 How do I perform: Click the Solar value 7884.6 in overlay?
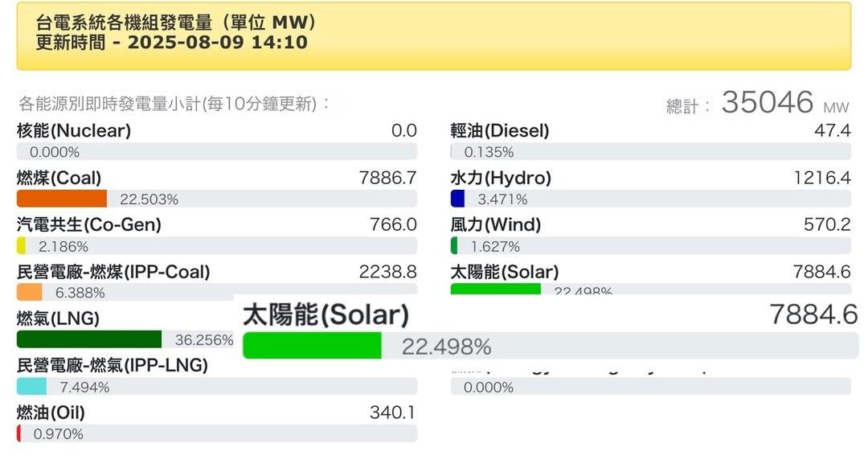pos(813,314)
